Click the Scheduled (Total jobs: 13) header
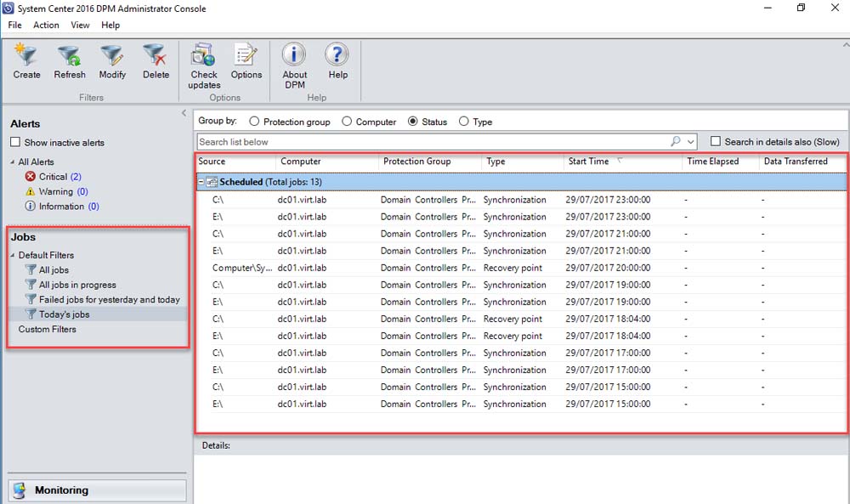 point(521,182)
